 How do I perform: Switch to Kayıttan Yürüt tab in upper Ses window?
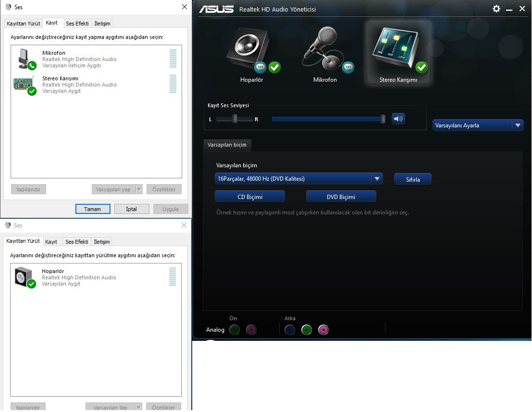pyautogui.click(x=24, y=24)
